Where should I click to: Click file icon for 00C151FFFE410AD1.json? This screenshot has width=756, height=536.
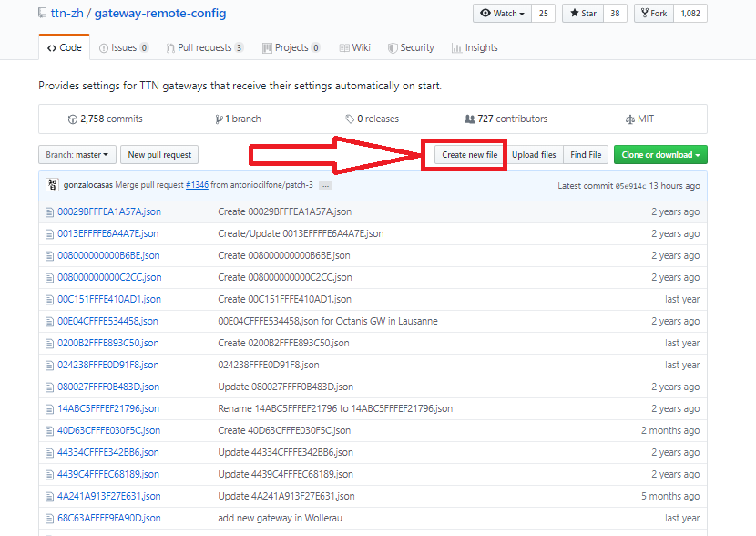pyautogui.click(x=49, y=300)
